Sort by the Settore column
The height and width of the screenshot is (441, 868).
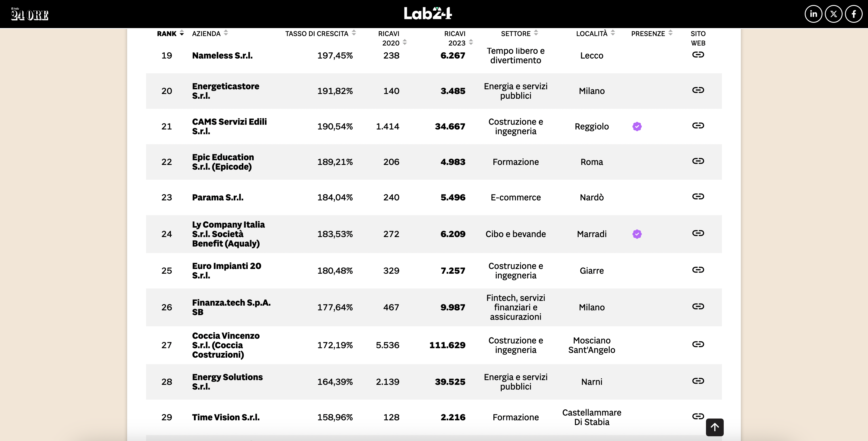click(519, 33)
